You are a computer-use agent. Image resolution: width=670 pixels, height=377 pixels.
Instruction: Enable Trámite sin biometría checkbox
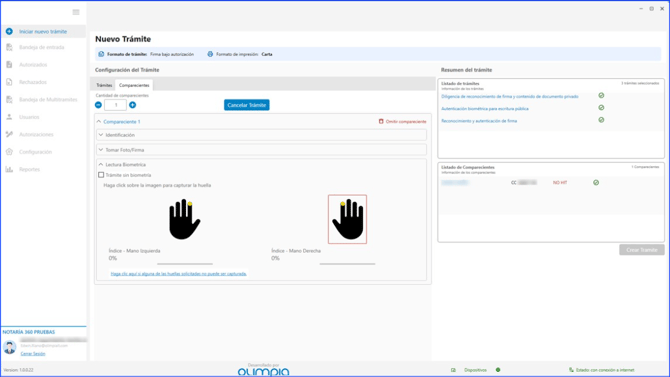point(101,175)
